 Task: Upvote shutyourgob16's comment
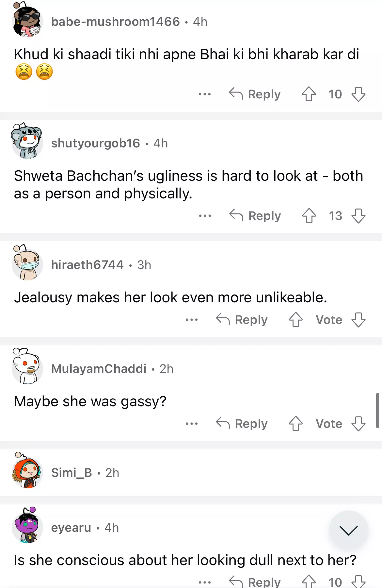click(x=309, y=216)
